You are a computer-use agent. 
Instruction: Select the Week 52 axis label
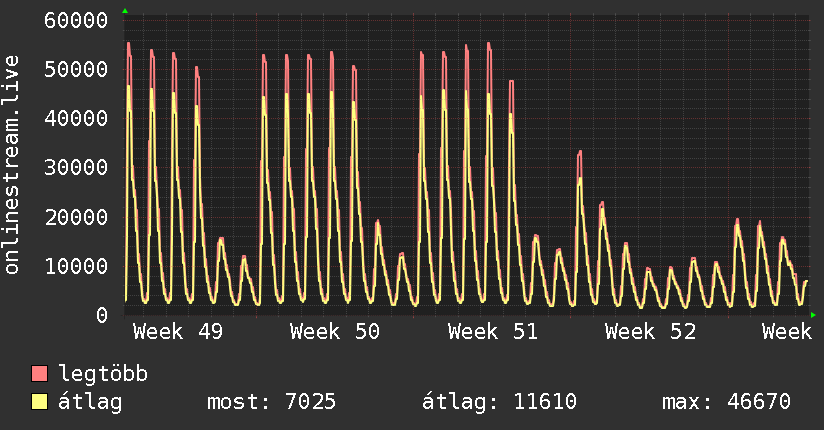pyautogui.click(x=650, y=332)
